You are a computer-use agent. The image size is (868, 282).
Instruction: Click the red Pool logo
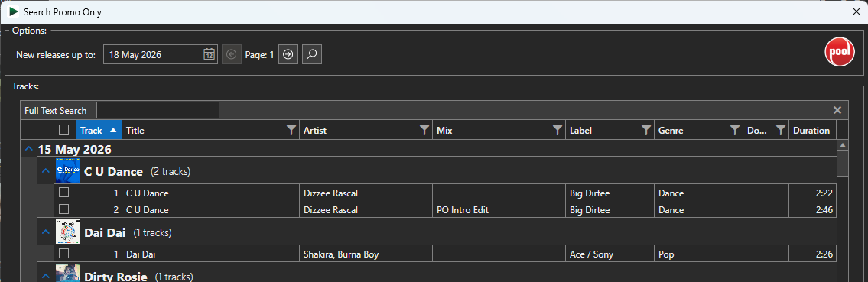pos(839,52)
